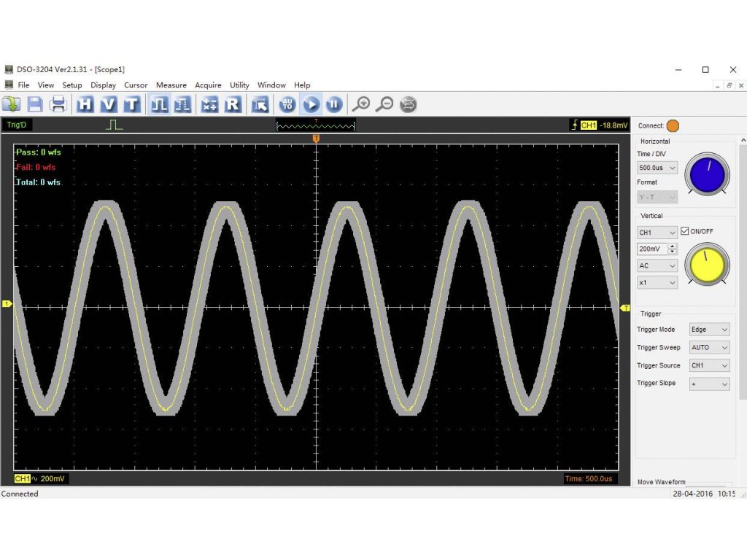Open the Vertical settings V icon
Screen dimensions: 747x560
click(x=108, y=104)
